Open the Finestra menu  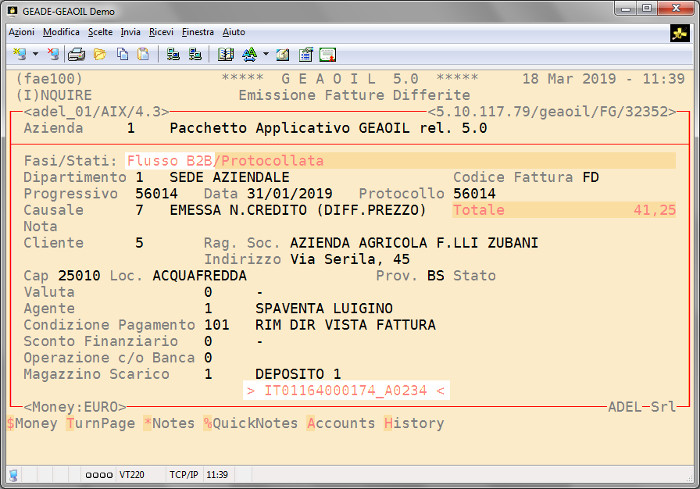click(x=198, y=32)
